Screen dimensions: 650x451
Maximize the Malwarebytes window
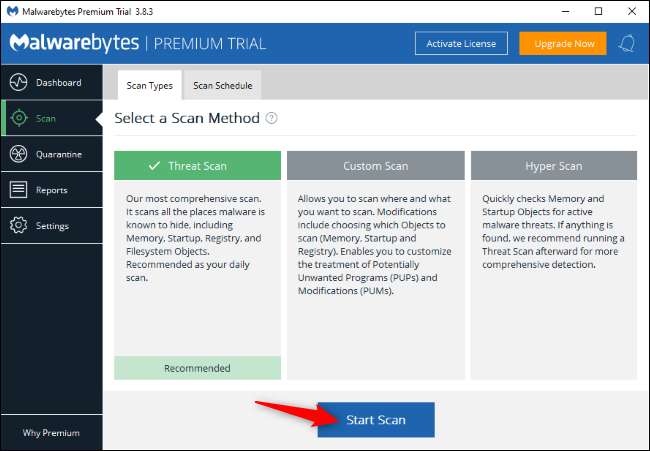click(598, 11)
